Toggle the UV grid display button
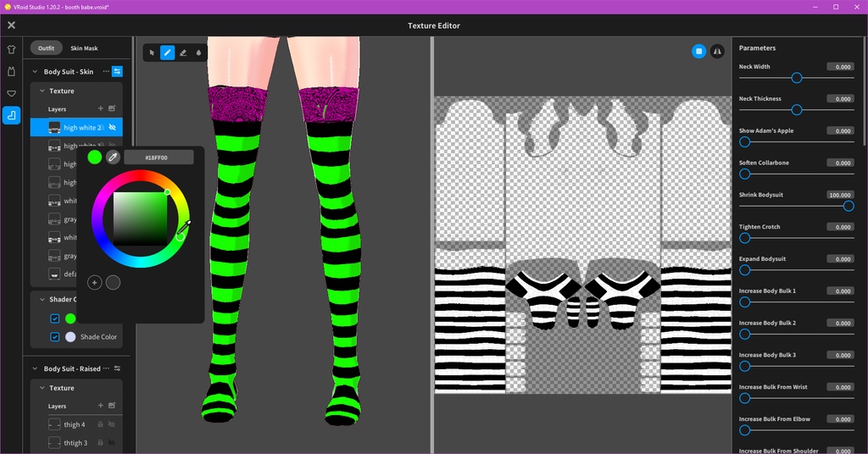The height and width of the screenshot is (454, 868). point(698,52)
